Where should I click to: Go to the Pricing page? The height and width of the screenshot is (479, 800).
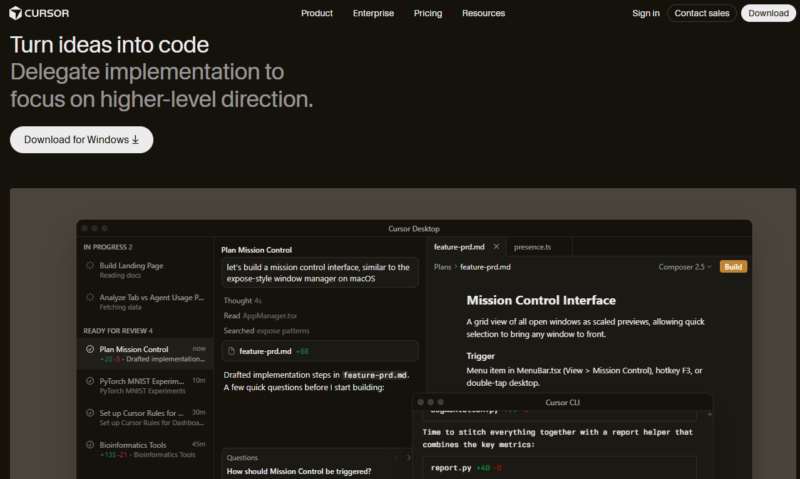[428, 13]
